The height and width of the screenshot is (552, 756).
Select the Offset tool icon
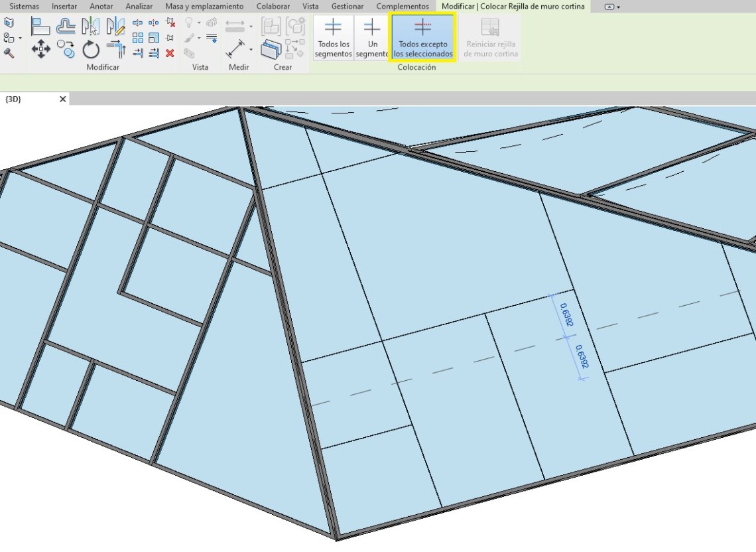[x=66, y=26]
